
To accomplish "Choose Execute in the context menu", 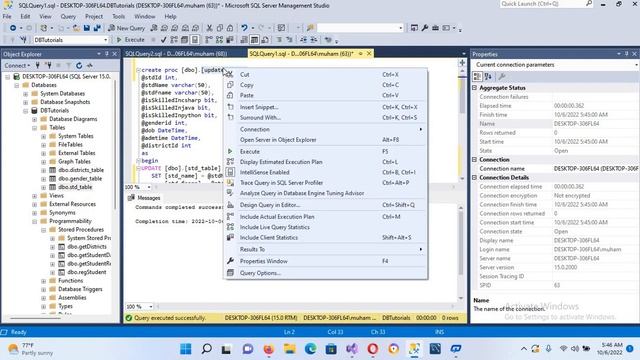I will [325, 151].
